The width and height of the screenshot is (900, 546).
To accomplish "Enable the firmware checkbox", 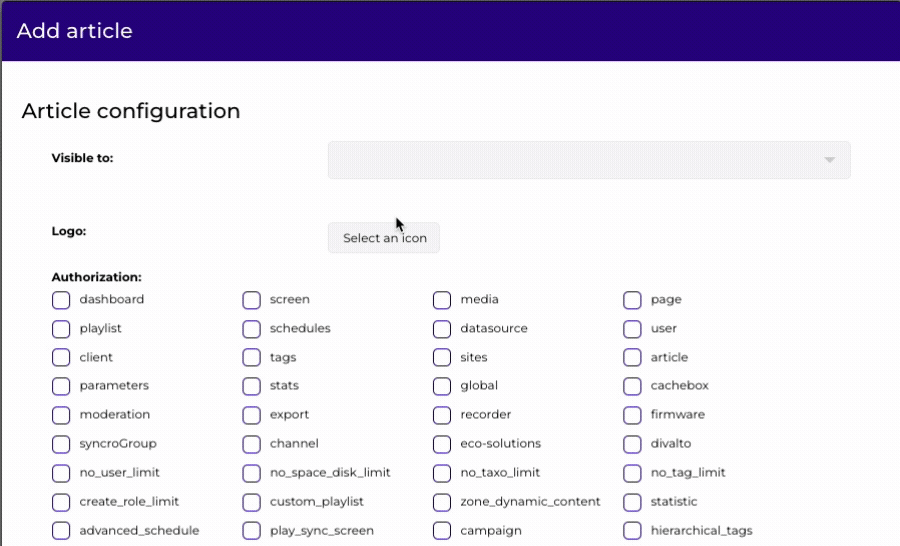I will (632, 415).
